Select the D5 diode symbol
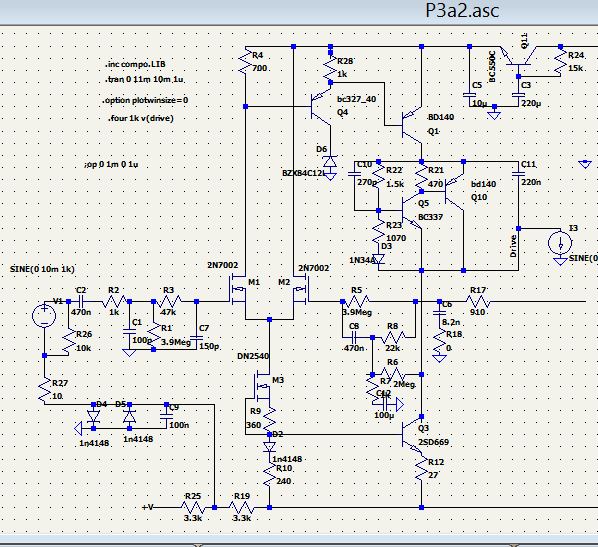 130,417
